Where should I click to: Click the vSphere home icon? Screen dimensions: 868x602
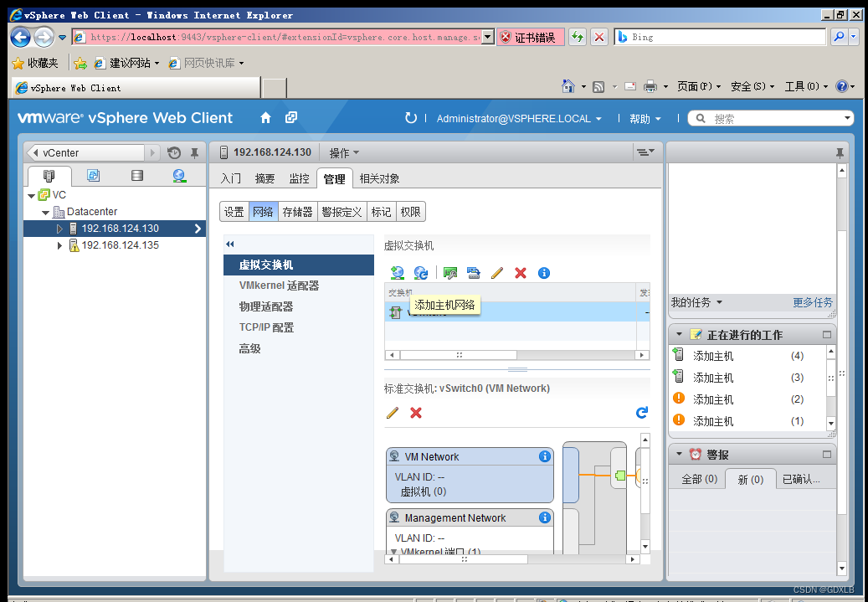click(265, 117)
